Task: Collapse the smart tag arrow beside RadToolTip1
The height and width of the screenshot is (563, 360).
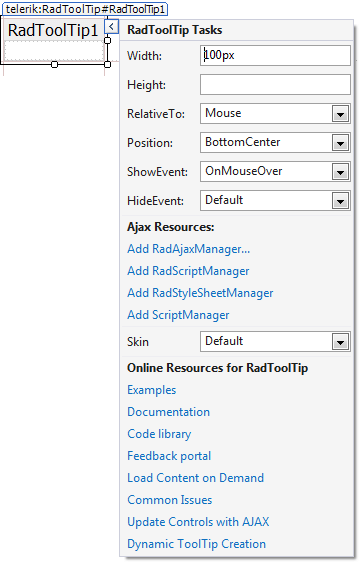Action: [x=112, y=27]
